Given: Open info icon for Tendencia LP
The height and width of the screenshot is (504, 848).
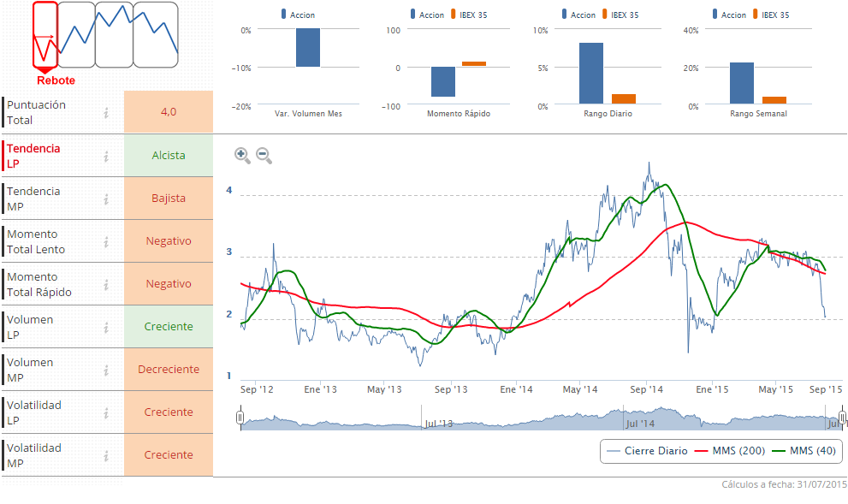Looking at the screenshot, I should 107,156.
